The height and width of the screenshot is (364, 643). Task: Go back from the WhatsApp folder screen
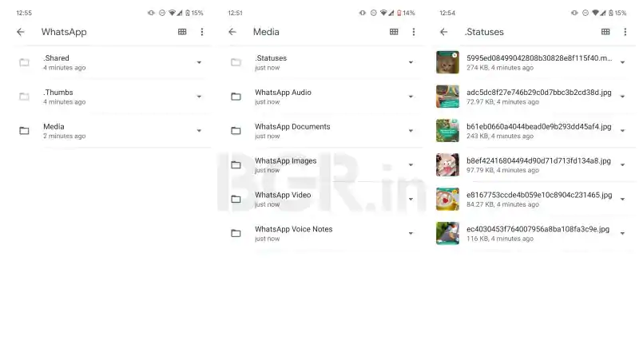[21, 32]
